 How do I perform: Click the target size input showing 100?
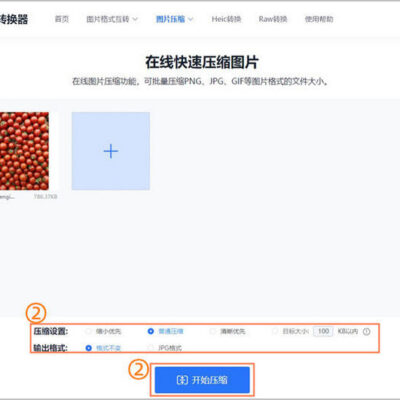click(323, 331)
